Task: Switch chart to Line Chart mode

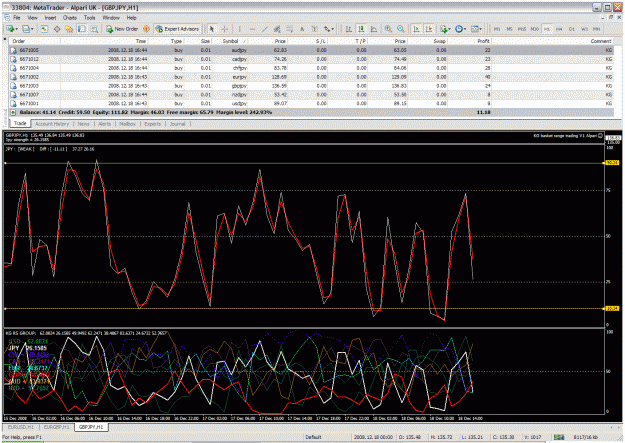Action: tap(374, 29)
